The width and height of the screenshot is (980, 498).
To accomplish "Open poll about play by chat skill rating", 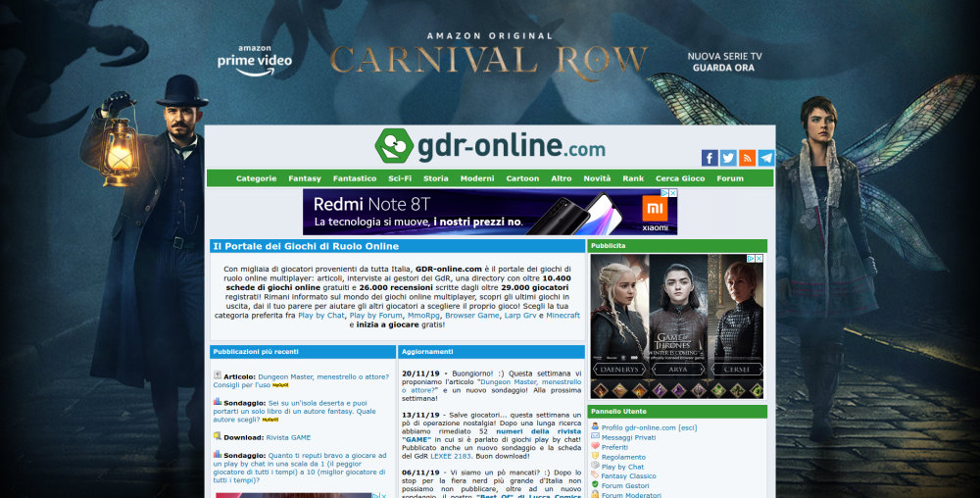I will (300, 468).
